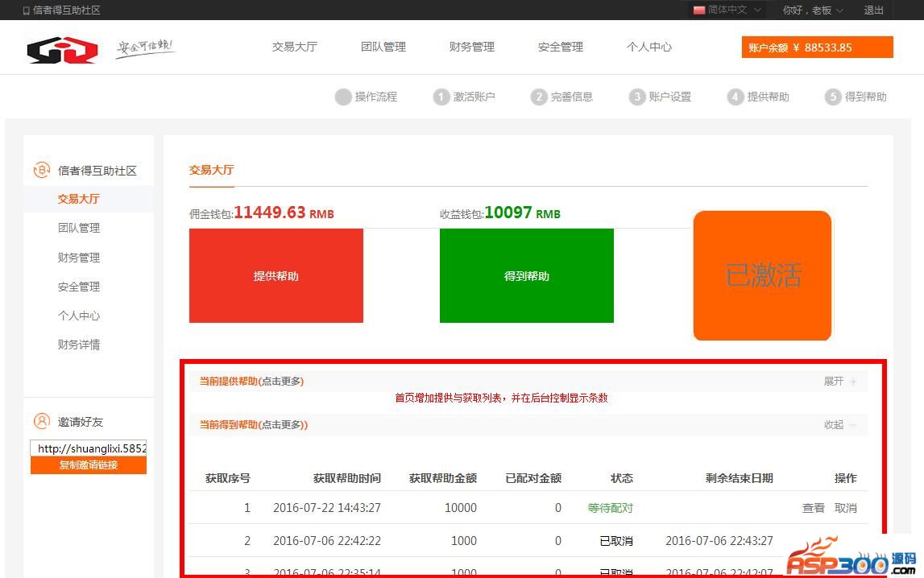The width and height of the screenshot is (924, 578).
Task: Open the 你好，老板 user dropdown
Action: coord(812,10)
